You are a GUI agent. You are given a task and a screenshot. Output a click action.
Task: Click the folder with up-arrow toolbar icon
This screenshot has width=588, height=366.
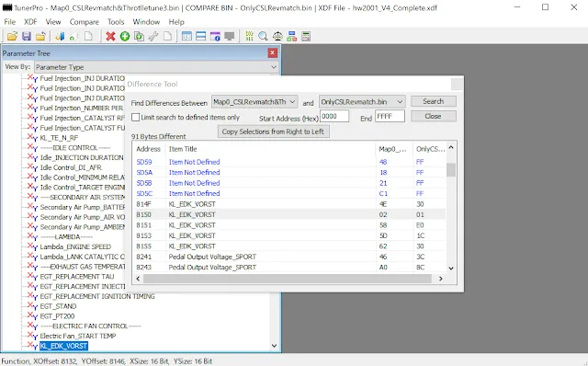click(x=40, y=36)
